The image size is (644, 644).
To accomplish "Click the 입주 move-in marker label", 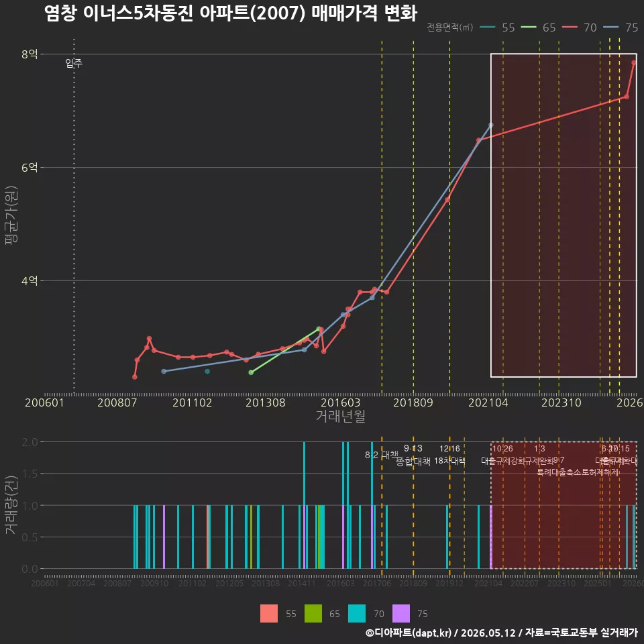I will [x=74, y=63].
